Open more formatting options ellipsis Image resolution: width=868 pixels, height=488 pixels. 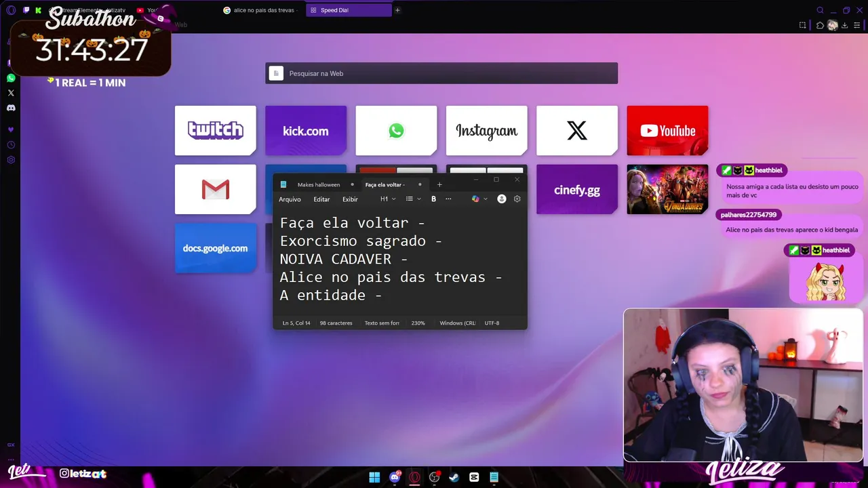pyautogui.click(x=448, y=199)
